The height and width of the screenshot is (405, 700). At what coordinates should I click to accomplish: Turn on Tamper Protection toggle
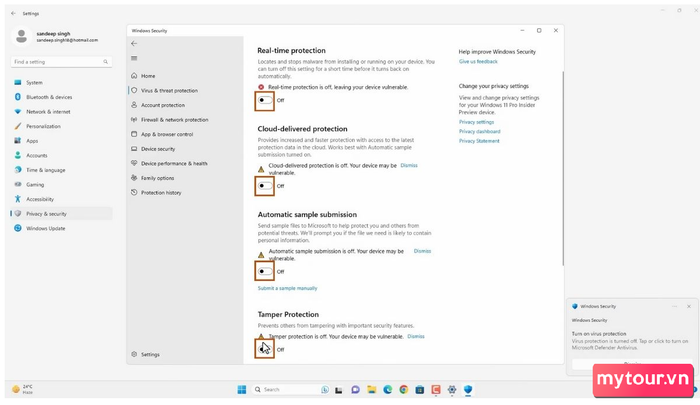265,350
